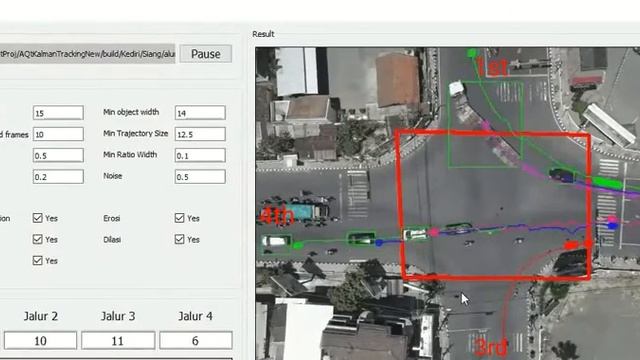Select the input field containing 15
This screenshot has width=640, height=360.
(x=58, y=113)
